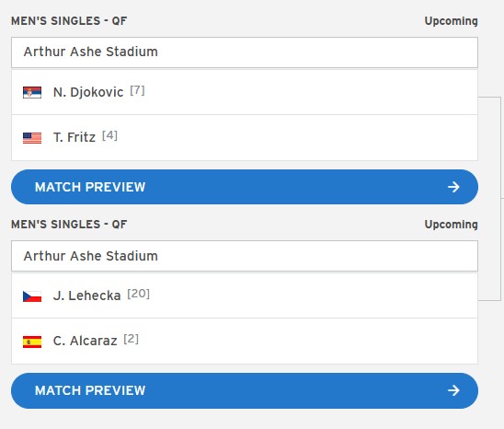Select player name C. Alcaraz

pyautogui.click(x=85, y=341)
